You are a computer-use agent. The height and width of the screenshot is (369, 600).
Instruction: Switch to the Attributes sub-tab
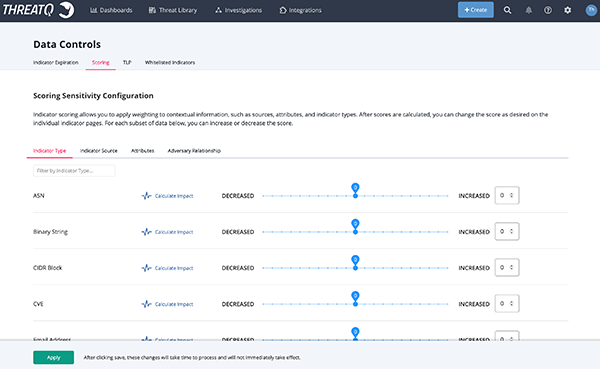[143, 151]
